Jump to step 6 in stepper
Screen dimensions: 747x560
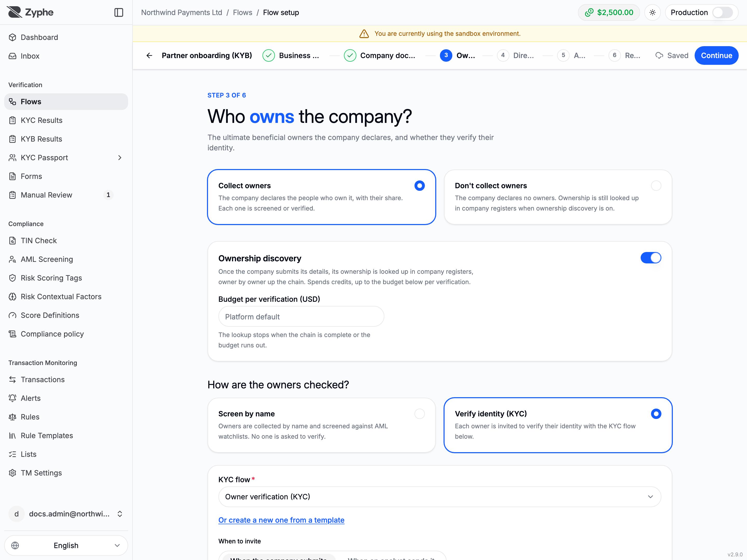point(624,55)
